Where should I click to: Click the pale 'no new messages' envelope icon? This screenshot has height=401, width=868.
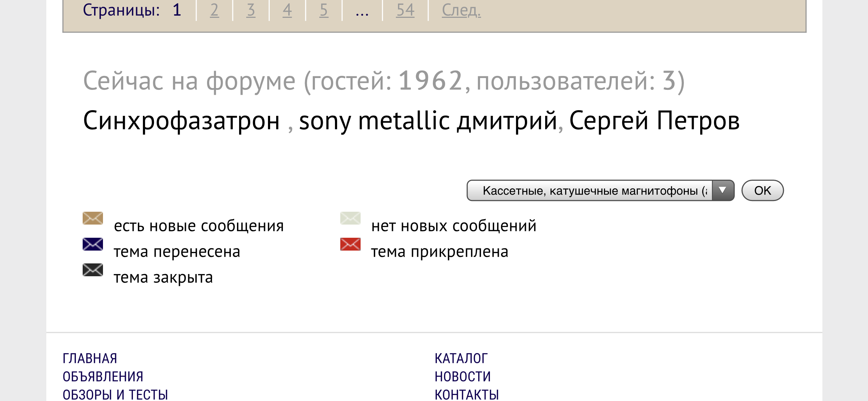350,218
